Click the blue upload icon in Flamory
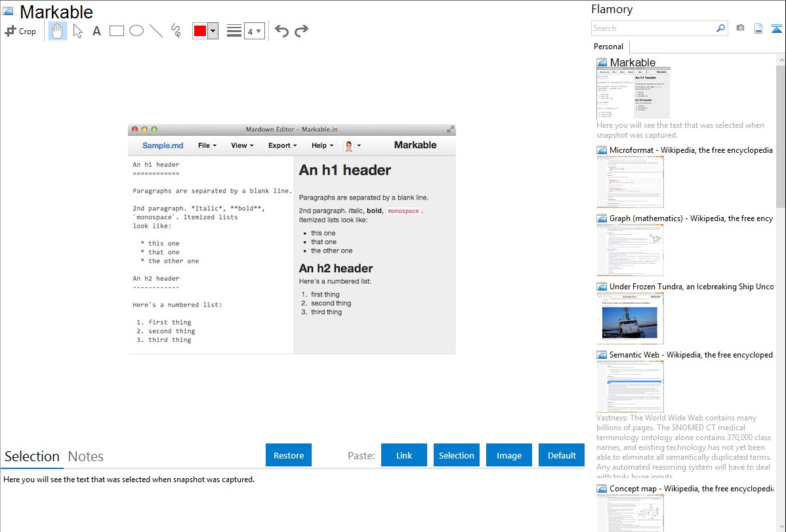The width and height of the screenshot is (786, 532). 776,29
